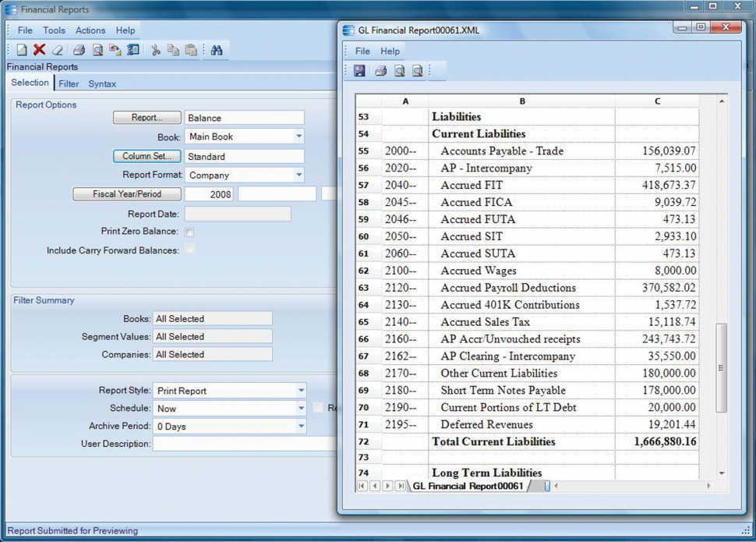Click the printer icon in Financial Reports toolbar

[x=79, y=50]
